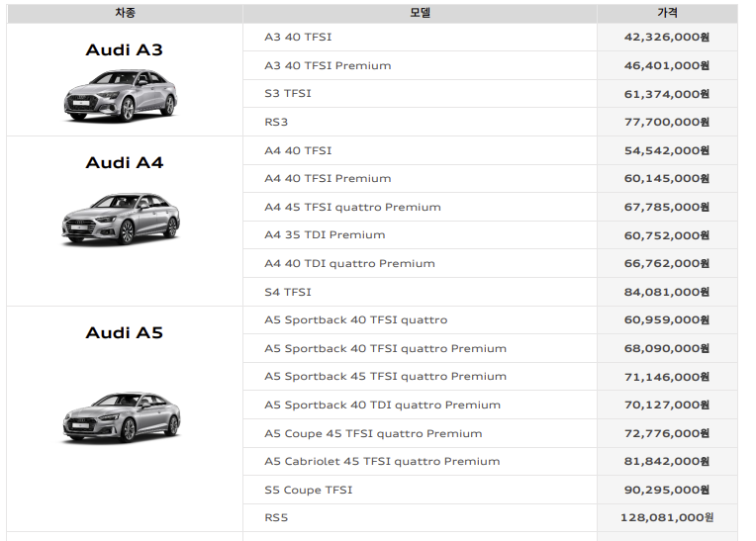Select the A3 40 TFSI model row
756x541 pixels.
420,38
